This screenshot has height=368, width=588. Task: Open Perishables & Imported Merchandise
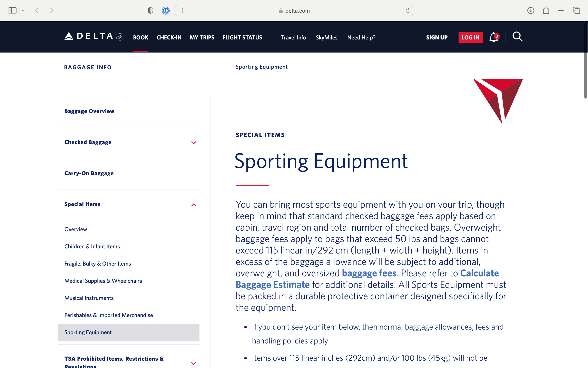click(109, 315)
